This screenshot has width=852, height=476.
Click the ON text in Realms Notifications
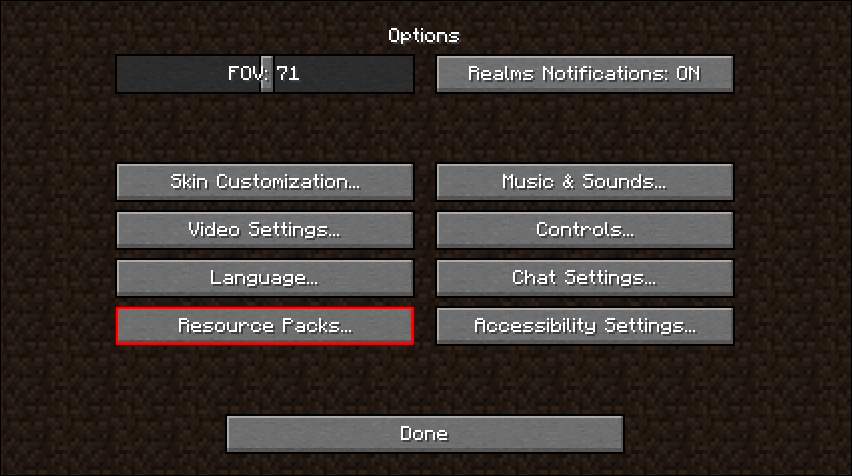[688, 73]
